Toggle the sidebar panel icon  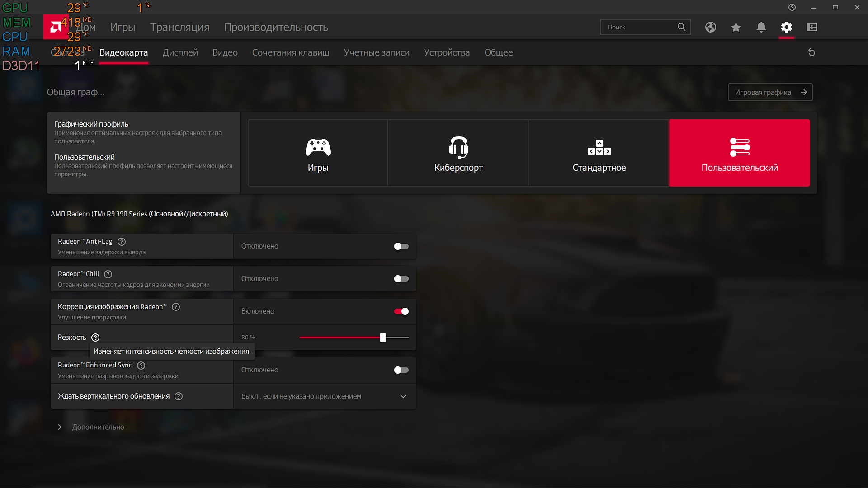click(811, 27)
